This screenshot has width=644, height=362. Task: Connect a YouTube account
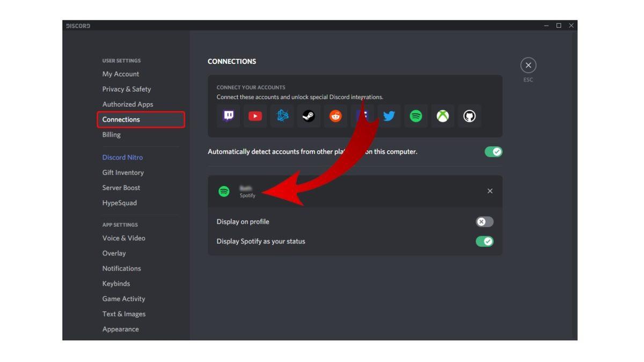(255, 116)
